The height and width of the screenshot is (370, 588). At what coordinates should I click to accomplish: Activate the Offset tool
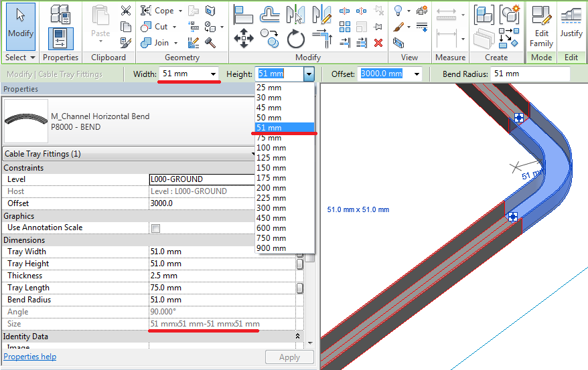pos(270,15)
